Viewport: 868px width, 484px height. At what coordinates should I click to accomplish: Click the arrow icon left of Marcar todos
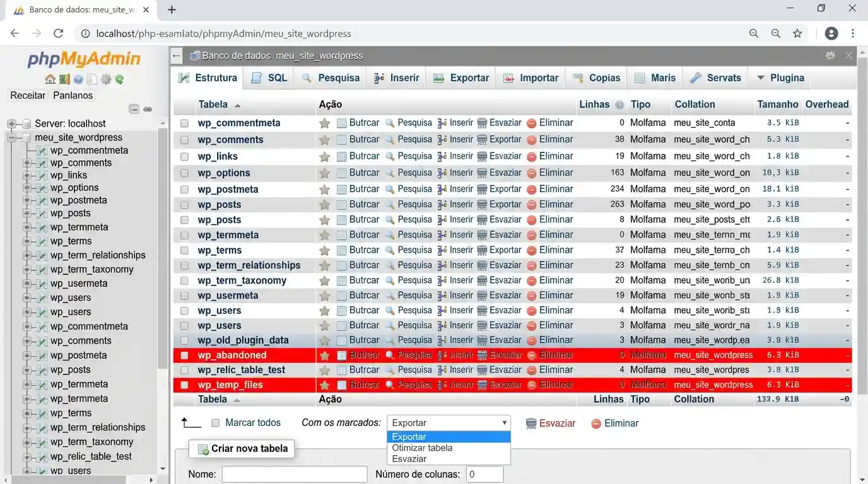pyautogui.click(x=191, y=423)
